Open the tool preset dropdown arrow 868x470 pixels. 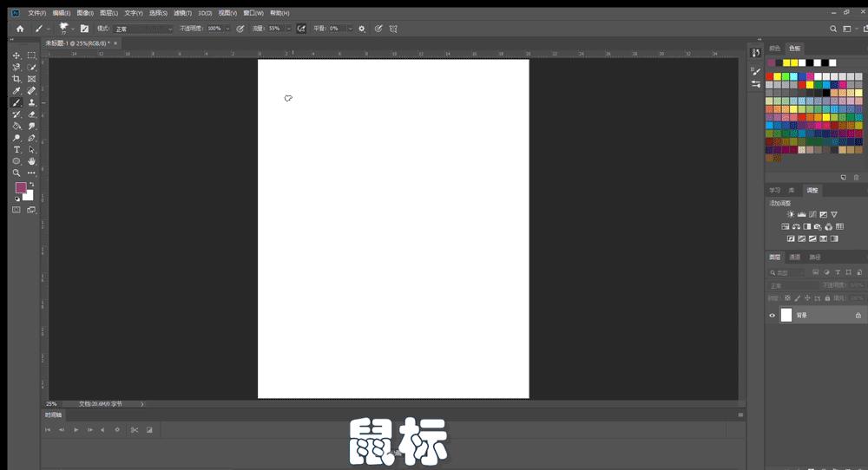[x=49, y=29]
